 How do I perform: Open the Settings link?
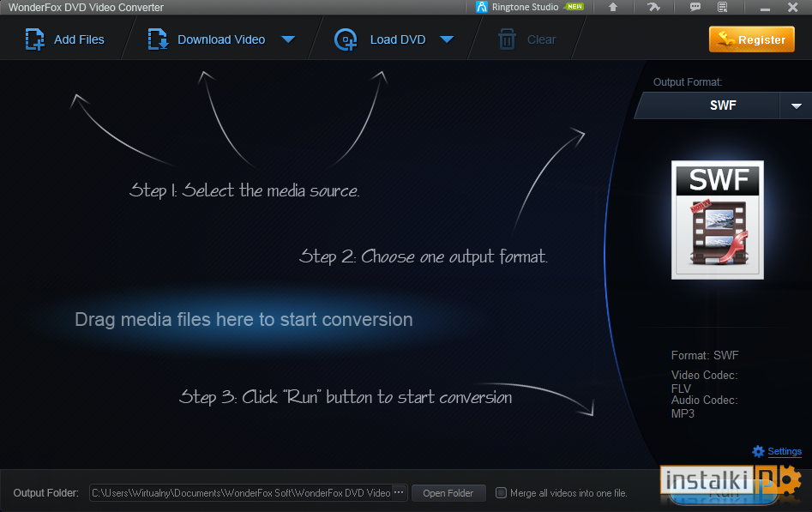pos(784,451)
